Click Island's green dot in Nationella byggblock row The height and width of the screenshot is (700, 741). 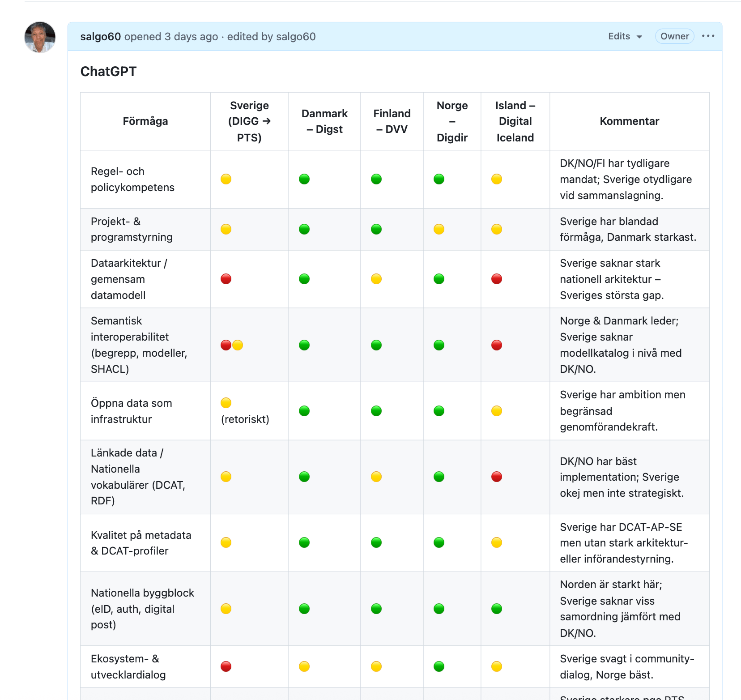point(497,609)
